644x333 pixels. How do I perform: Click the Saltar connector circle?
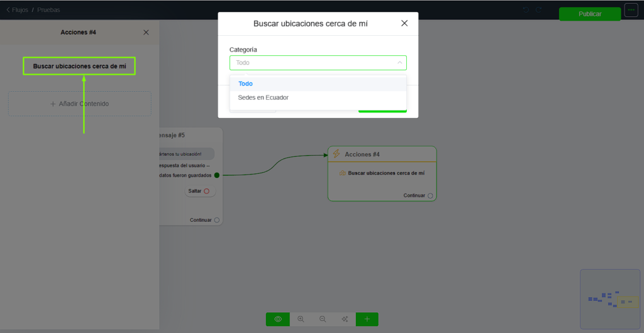tap(206, 191)
